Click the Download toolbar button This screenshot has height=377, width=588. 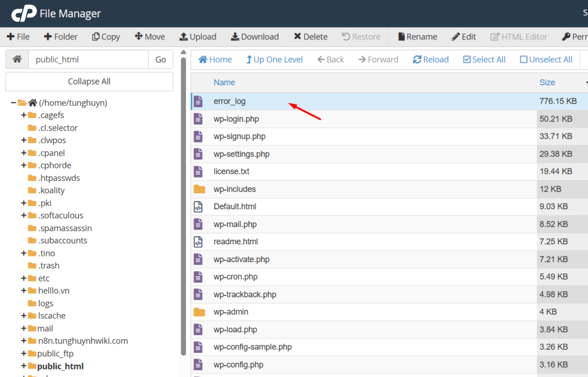(254, 36)
